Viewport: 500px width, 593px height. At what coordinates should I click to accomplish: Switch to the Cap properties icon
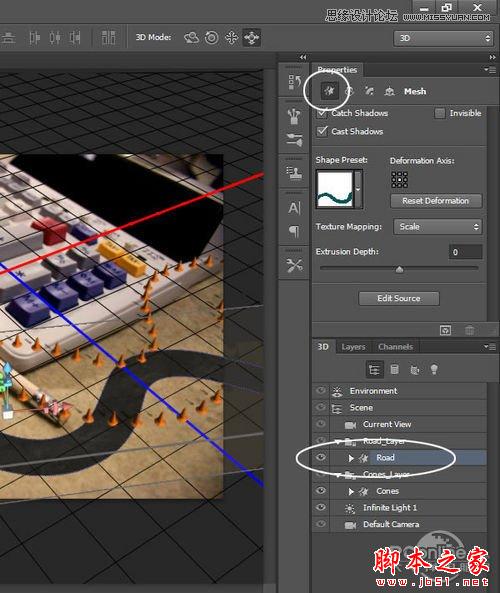tap(369, 91)
